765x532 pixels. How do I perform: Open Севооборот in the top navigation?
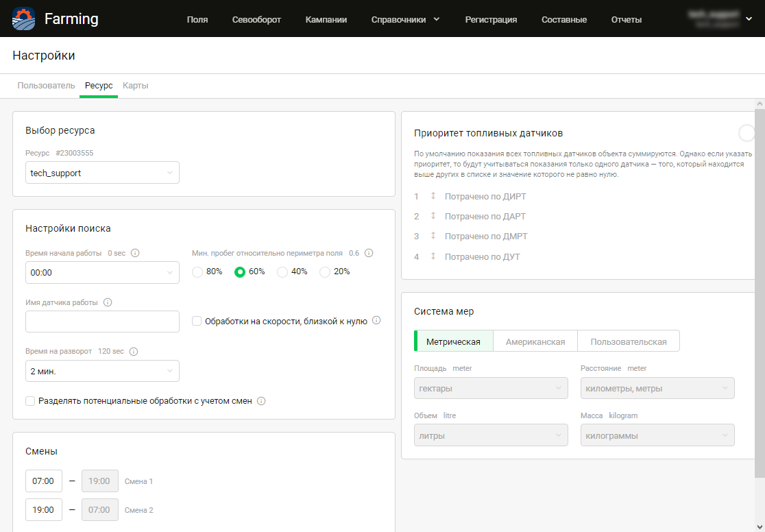click(x=256, y=19)
